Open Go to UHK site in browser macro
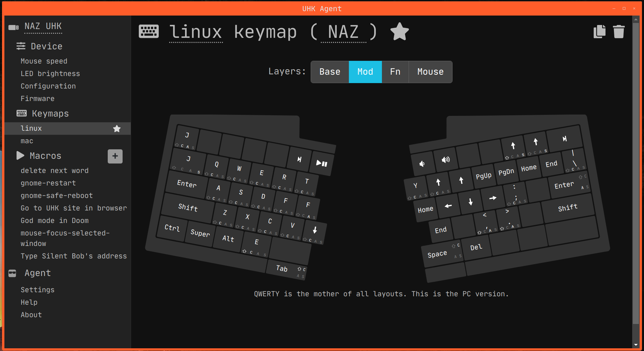 click(74, 208)
